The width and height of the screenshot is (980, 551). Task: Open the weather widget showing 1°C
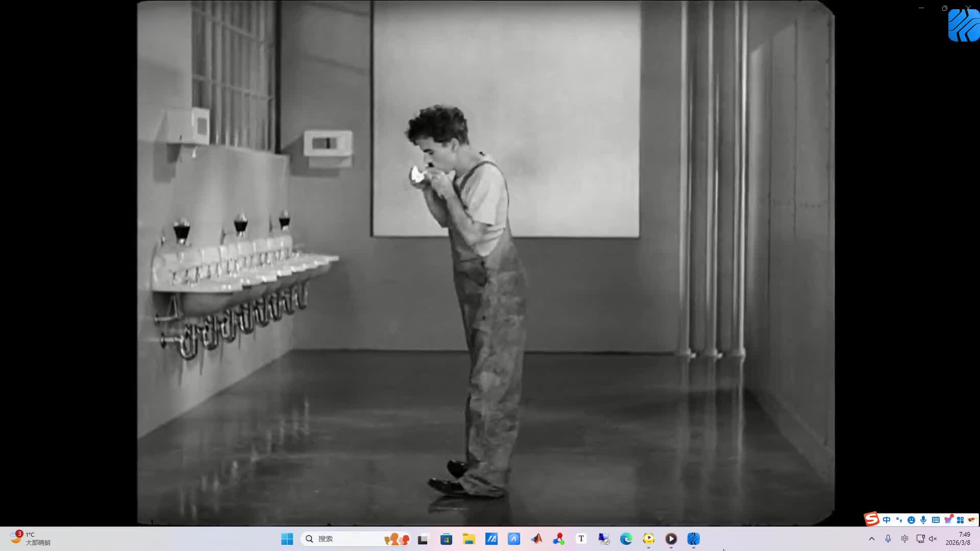click(x=31, y=539)
